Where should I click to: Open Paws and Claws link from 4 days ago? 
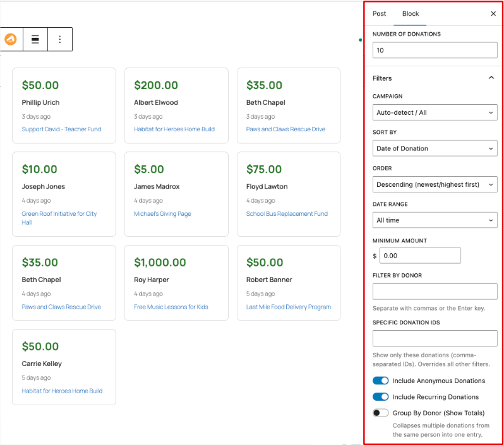61,307
